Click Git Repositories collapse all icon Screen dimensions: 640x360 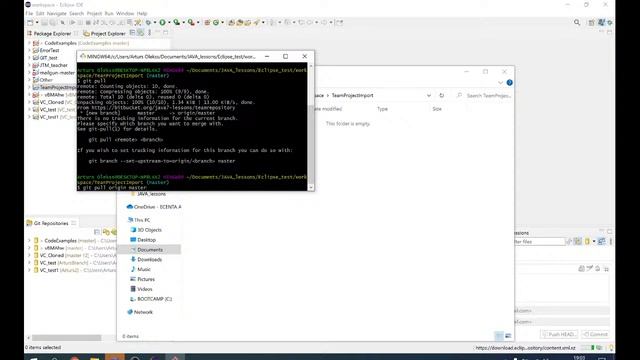[97, 232]
